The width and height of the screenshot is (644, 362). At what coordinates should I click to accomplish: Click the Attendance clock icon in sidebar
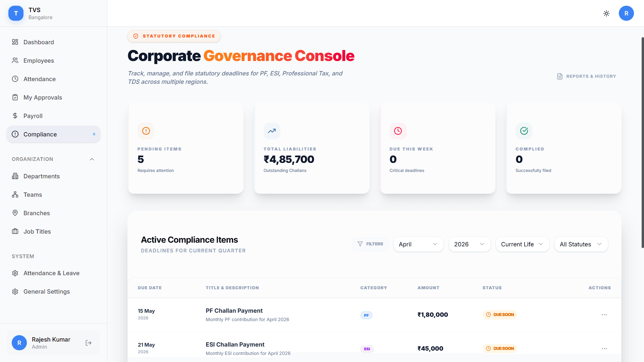pos(15,79)
